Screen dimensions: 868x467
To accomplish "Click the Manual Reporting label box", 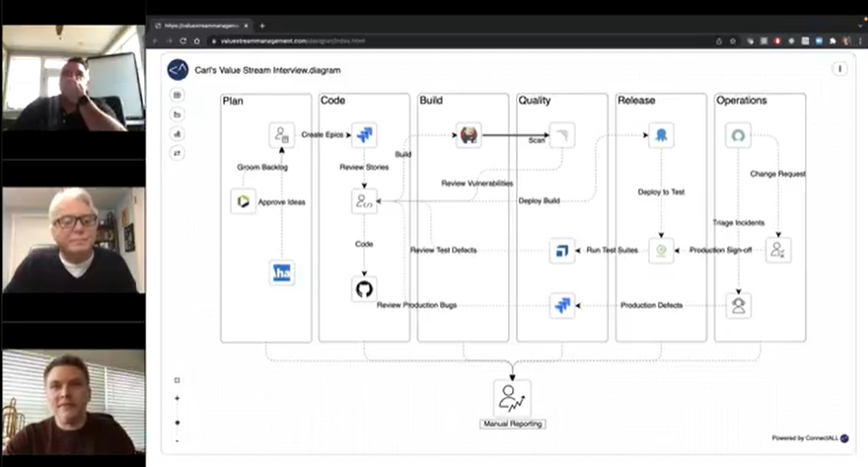I will pyautogui.click(x=512, y=424).
